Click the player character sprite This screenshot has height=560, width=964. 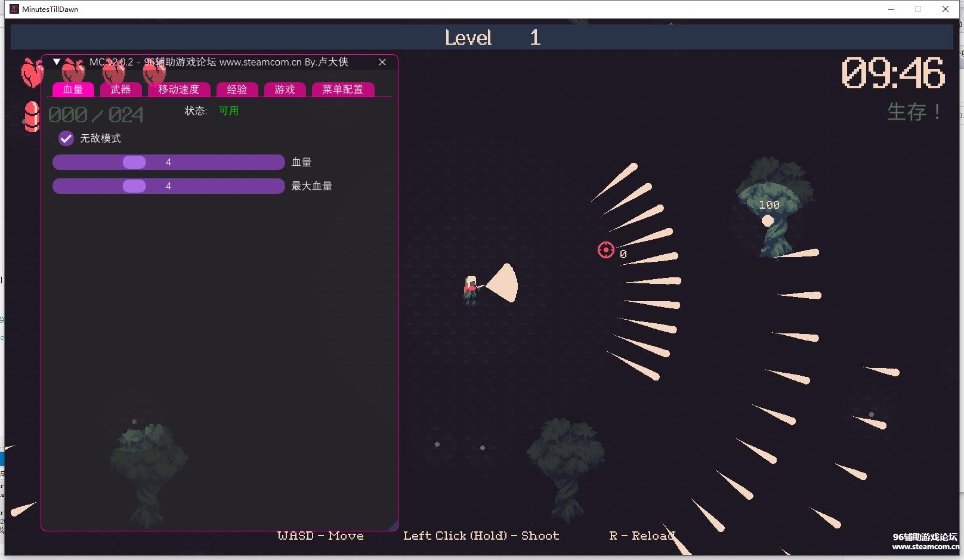(471, 289)
